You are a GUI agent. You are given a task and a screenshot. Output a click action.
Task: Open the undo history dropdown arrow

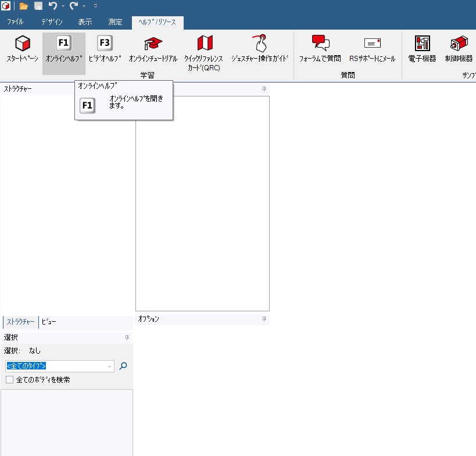click(x=62, y=6)
